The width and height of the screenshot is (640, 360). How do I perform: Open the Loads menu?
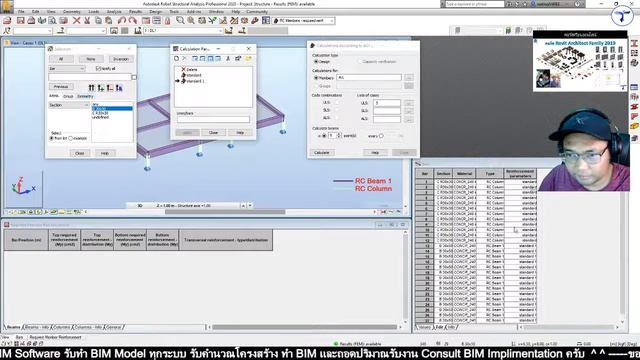[x=93, y=11]
